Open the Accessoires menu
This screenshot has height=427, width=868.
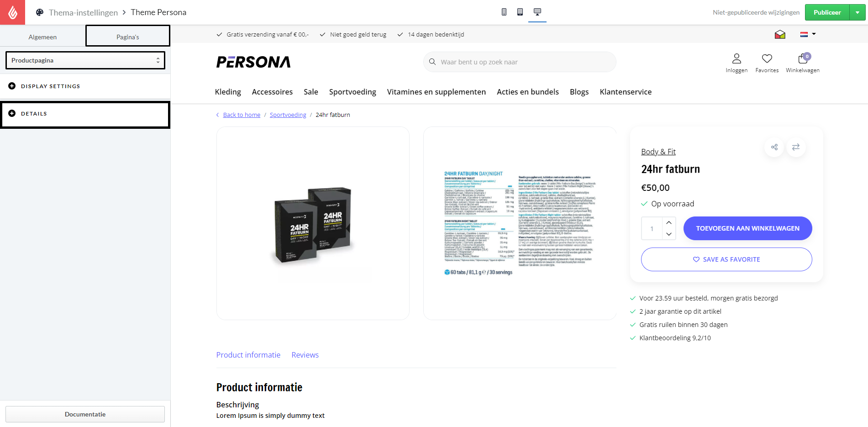pyautogui.click(x=272, y=92)
